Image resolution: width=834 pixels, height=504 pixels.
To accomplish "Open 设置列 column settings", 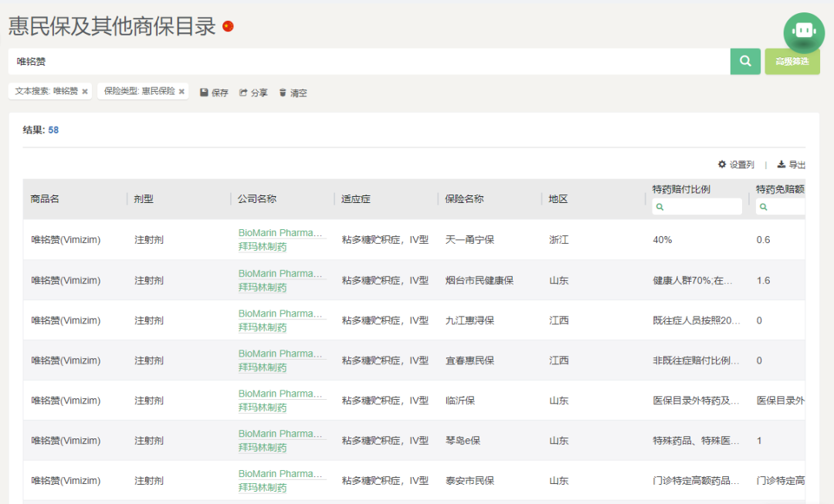I will pos(735,164).
